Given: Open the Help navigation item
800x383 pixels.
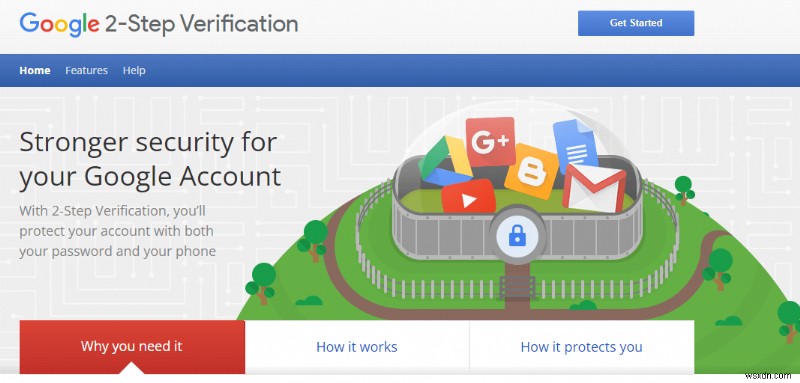Looking at the screenshot, I should point(134,70).
